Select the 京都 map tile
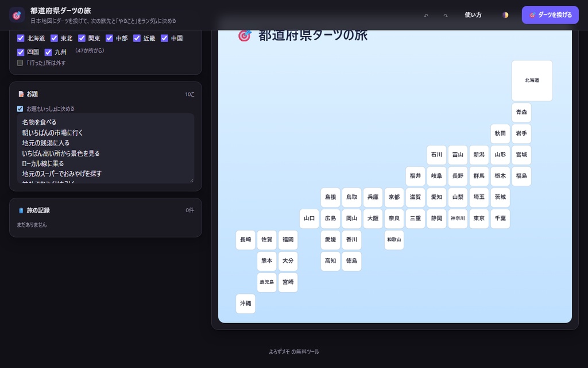Image resolution: width=588 pixels, height=368 pixels. point(394,197)
